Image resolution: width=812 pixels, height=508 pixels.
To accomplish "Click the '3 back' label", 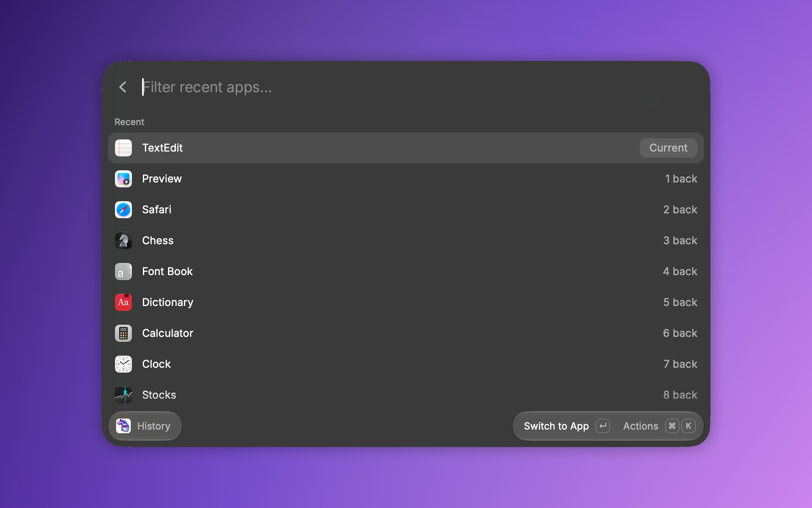I will point(680,241).
